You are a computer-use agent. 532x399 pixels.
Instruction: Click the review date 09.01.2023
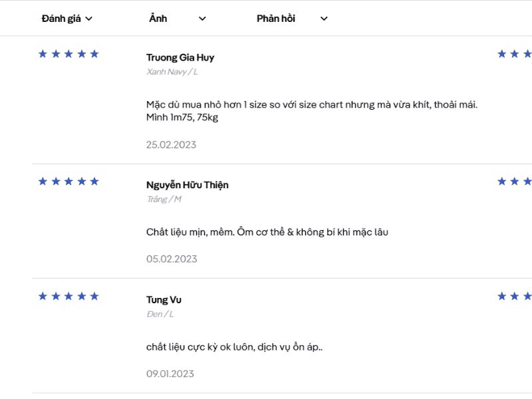(x=170, y=374)
